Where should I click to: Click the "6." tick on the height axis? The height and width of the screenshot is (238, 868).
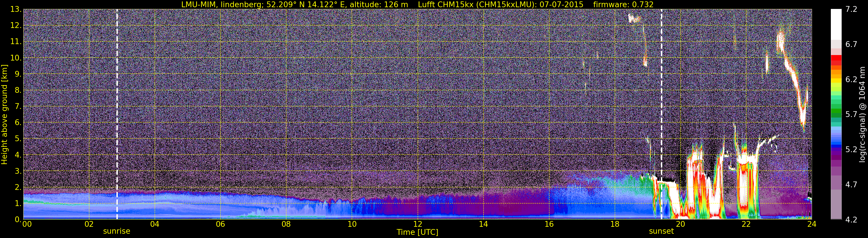[18, 123]
